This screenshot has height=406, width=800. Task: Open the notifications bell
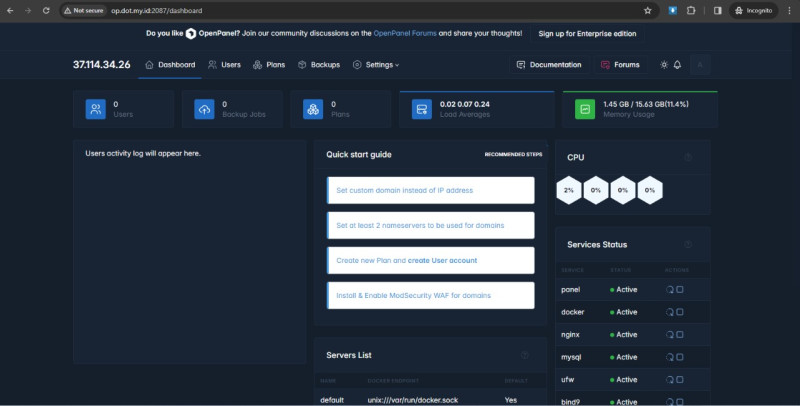pyautogui.click(x=677, y=65)
